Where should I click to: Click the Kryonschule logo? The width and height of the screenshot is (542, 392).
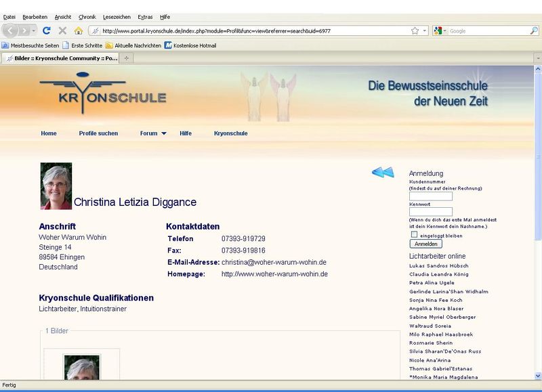click(x=102, y=93)
